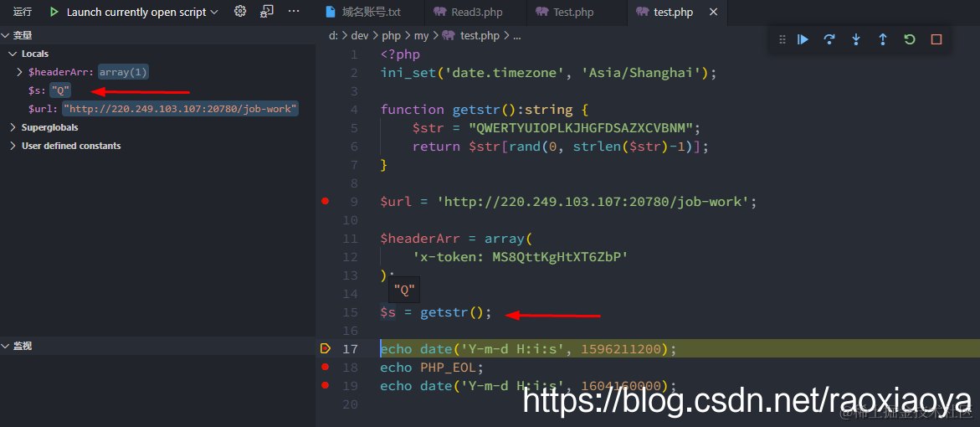Click on the ini_set line
This screenshot has height=427, width=980.
548,73
